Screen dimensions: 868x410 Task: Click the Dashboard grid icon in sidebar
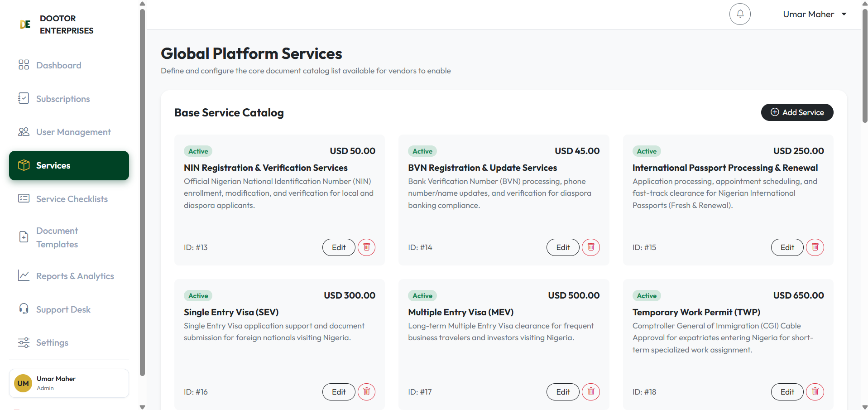pos(24,65)
